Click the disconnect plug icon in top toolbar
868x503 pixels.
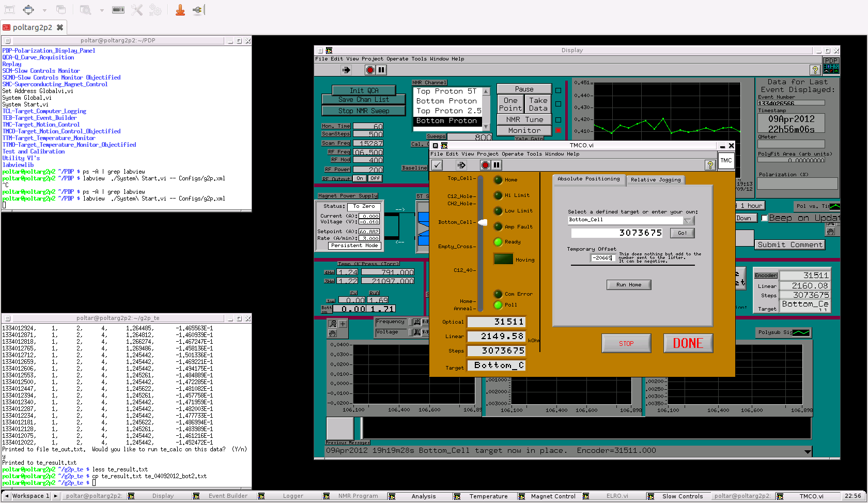[198, 10]
